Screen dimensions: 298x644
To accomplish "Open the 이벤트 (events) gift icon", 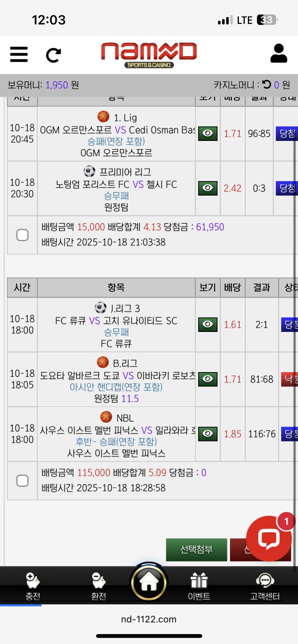I will [199, 583].
